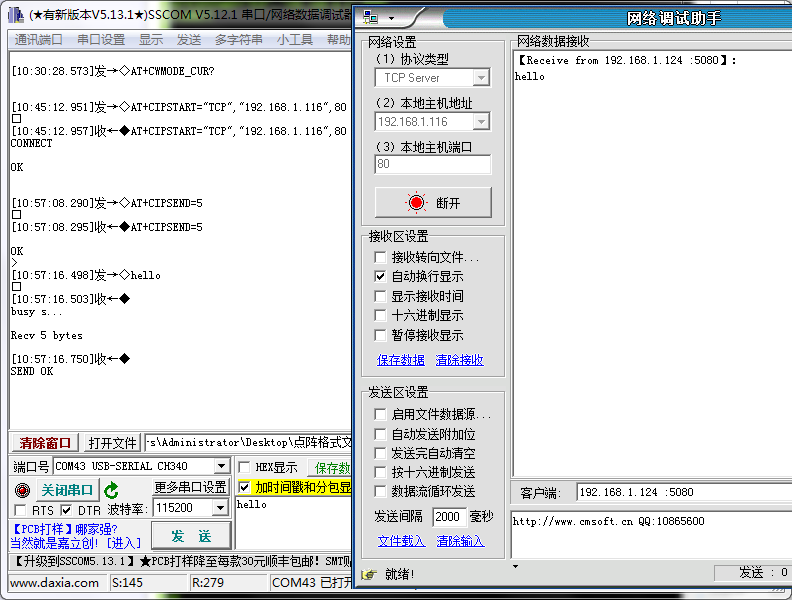Enable 显示接收时间 checkbox
This screenshot has height=600, width=792.
380,296
